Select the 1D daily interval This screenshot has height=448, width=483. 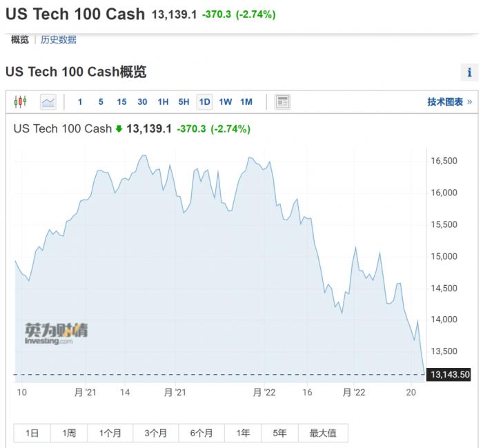(204, 102)
